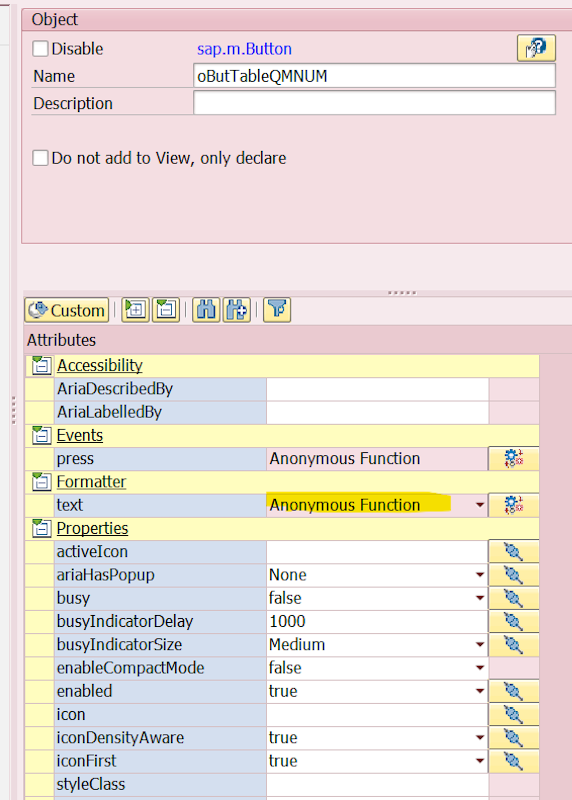
Task: Collapse the Formatter group folder icon
Action: click(x=41, y=482)
